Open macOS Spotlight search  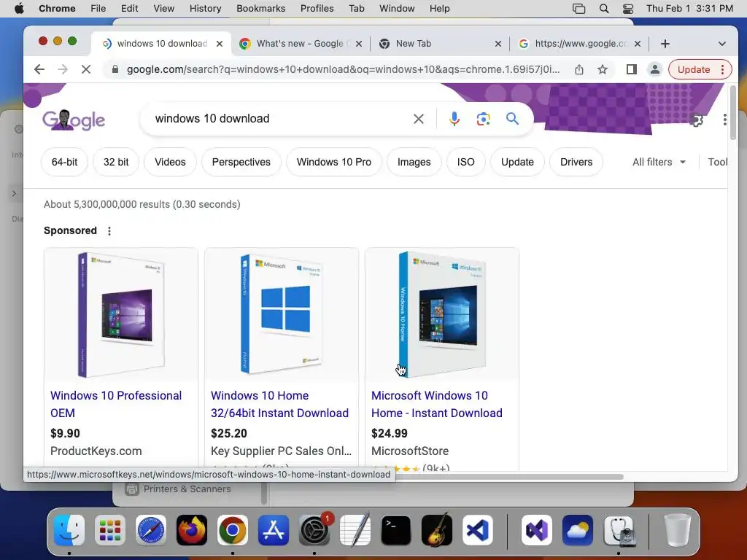click(x=603, y=9)
